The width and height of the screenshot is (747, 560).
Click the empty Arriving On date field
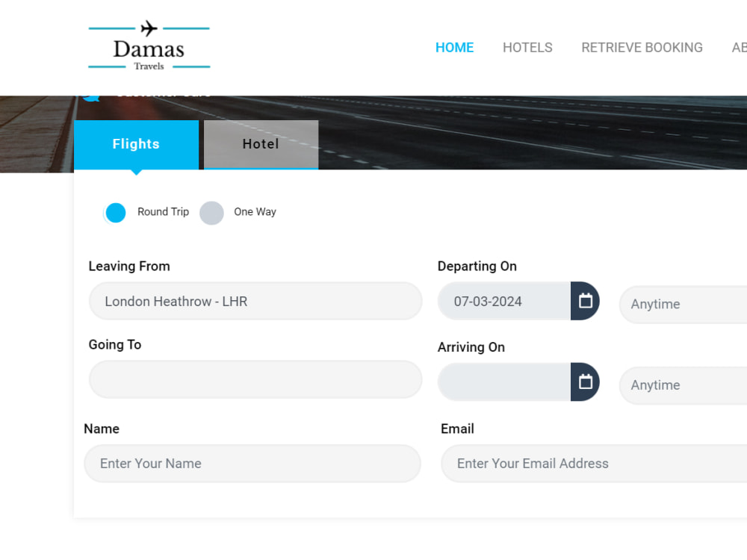(x=504, y=382)
